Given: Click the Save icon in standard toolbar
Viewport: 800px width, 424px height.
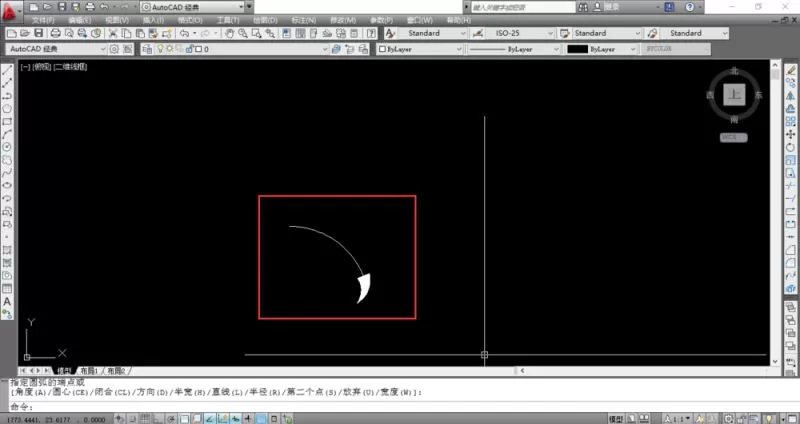Looking at the screenshot, I should pyautogui.click(x=38, y=33).
